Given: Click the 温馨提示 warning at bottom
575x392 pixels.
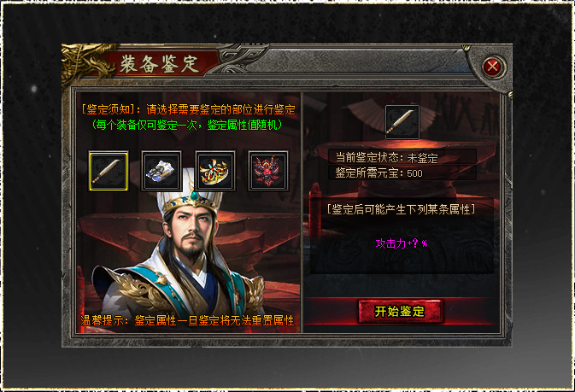Looking at the screenshot, I should coord(187,320).
